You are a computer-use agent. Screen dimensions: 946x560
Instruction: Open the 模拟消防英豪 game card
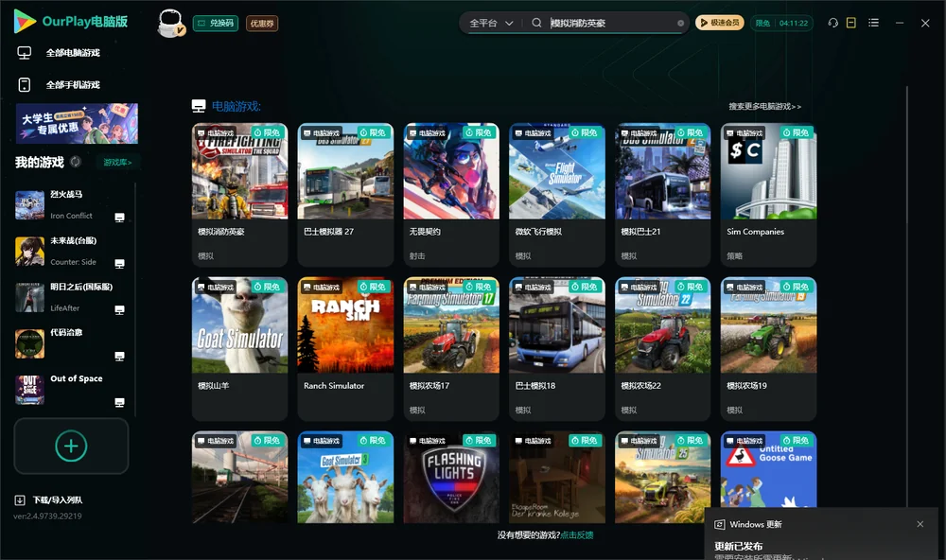(239, 195)
